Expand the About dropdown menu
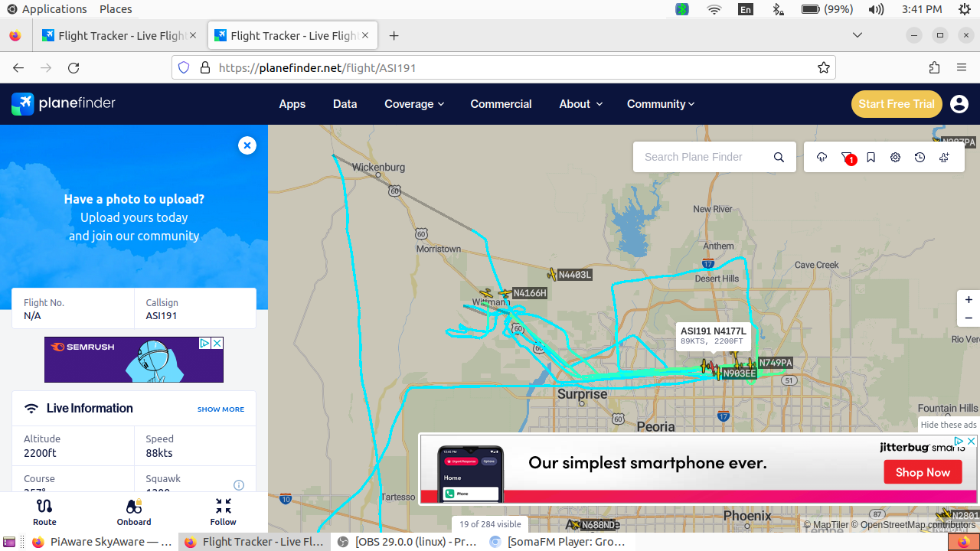This screenshot has width=980, height=551. pyautogui.click(x=580, y=104)
